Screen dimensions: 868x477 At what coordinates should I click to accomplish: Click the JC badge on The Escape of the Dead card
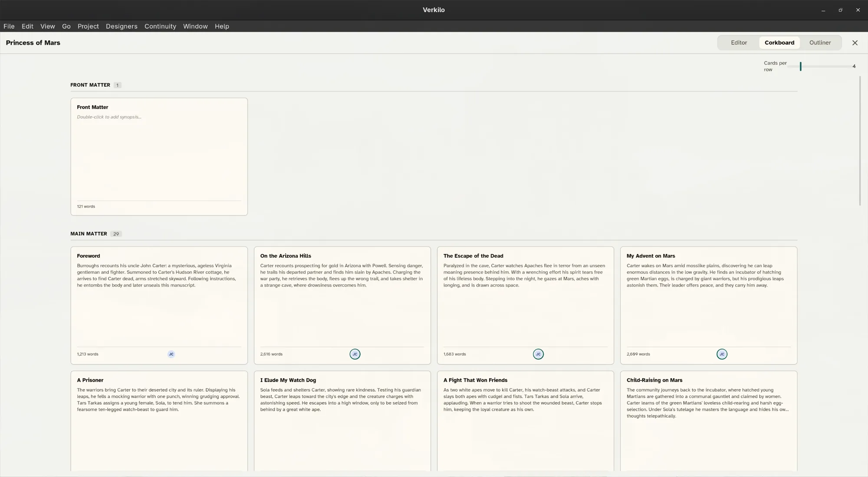click(x=538, y=354)
